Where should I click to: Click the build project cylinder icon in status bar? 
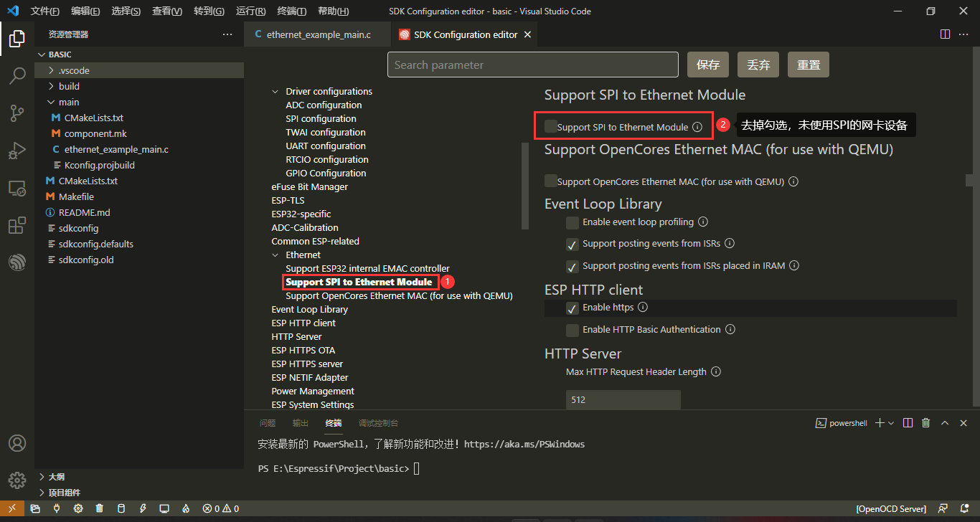tap(121, 509)
